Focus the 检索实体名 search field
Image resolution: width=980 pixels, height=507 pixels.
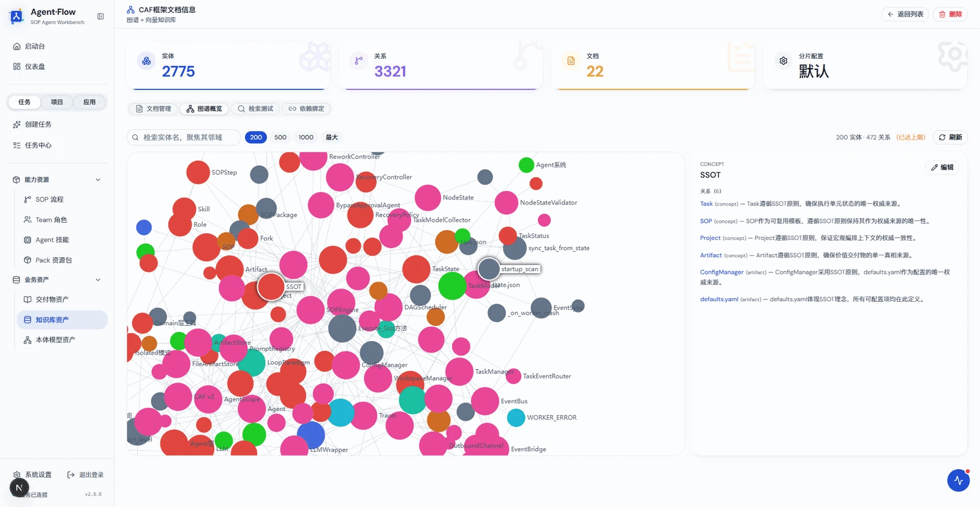[184, 137]
